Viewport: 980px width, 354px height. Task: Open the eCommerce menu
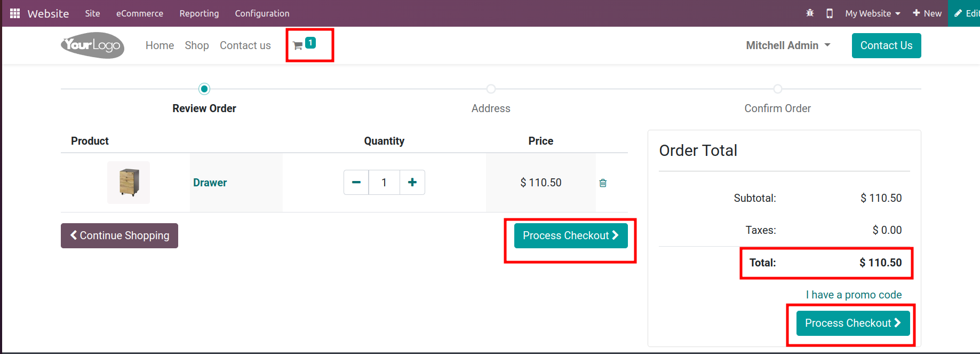tap(140, 13)
